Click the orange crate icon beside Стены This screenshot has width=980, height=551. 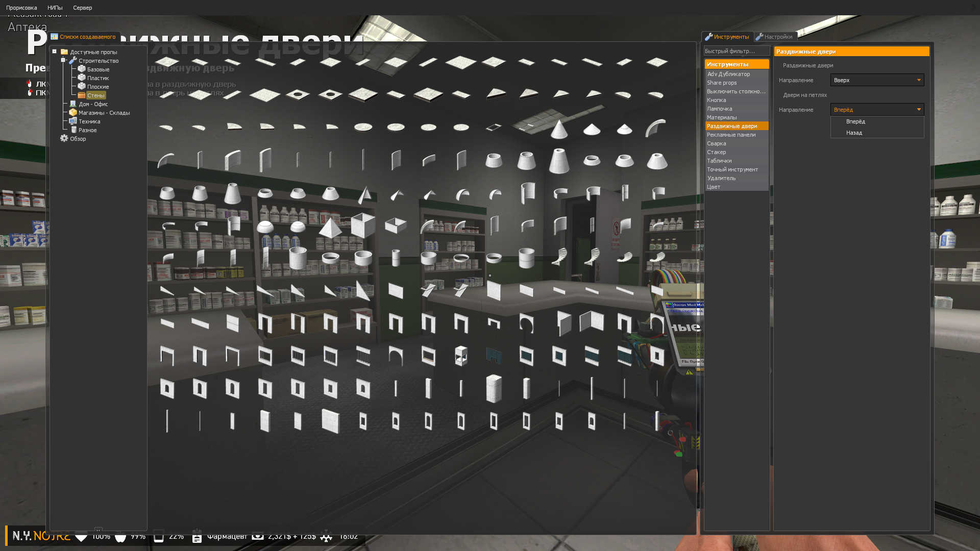click(82, 95)
